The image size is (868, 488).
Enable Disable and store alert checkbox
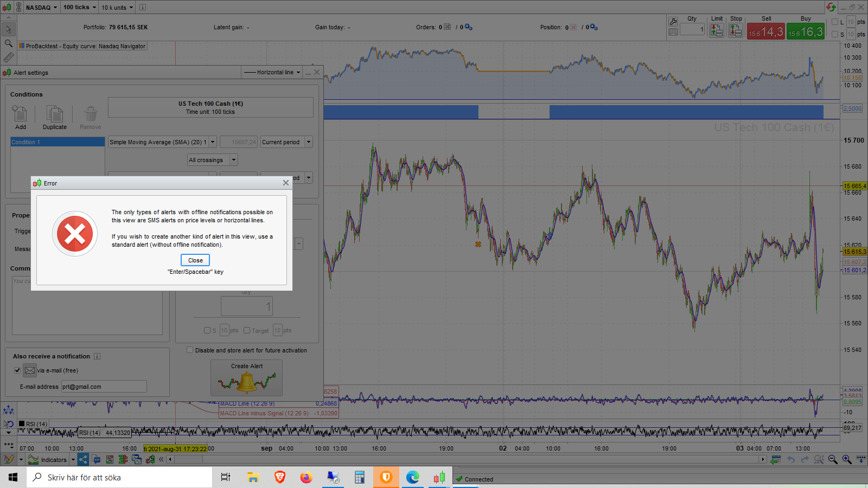[x=190, y=350]
